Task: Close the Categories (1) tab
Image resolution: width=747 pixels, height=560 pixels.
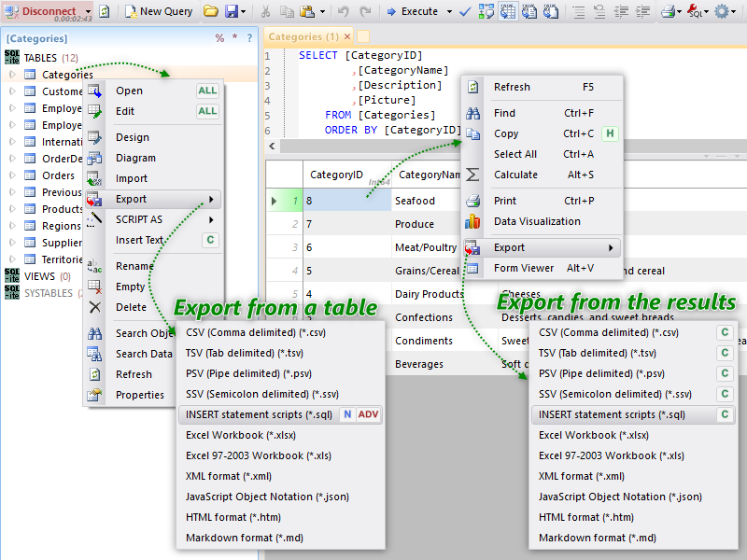Action: (x=347, y=36)
